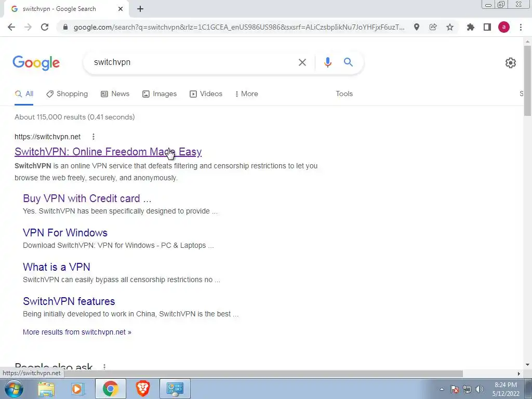Click the horizontal scrollbar at page bottom
The width and height of the screenshot is (532, 399).
(x=263, y=374)
